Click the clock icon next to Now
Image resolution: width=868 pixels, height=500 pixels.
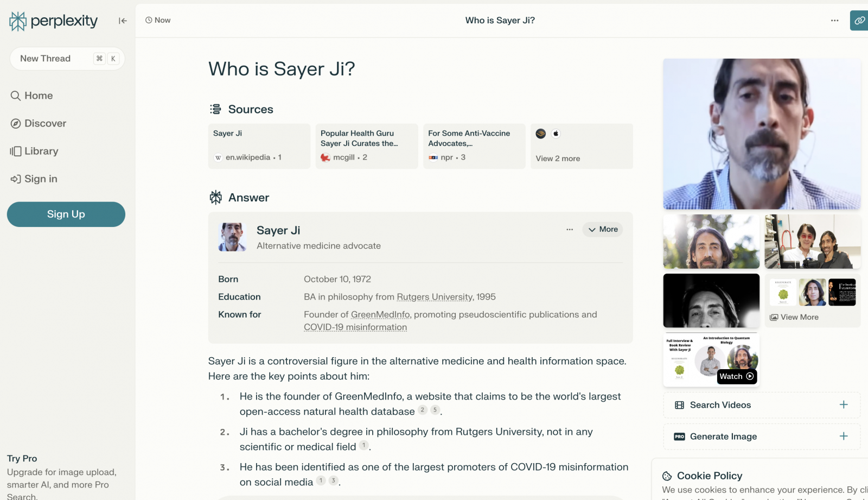[x=149, y=20]
